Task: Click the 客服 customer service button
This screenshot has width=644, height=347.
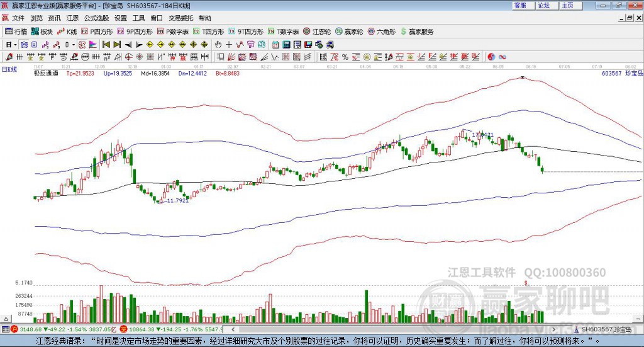Action: (523, 5)
